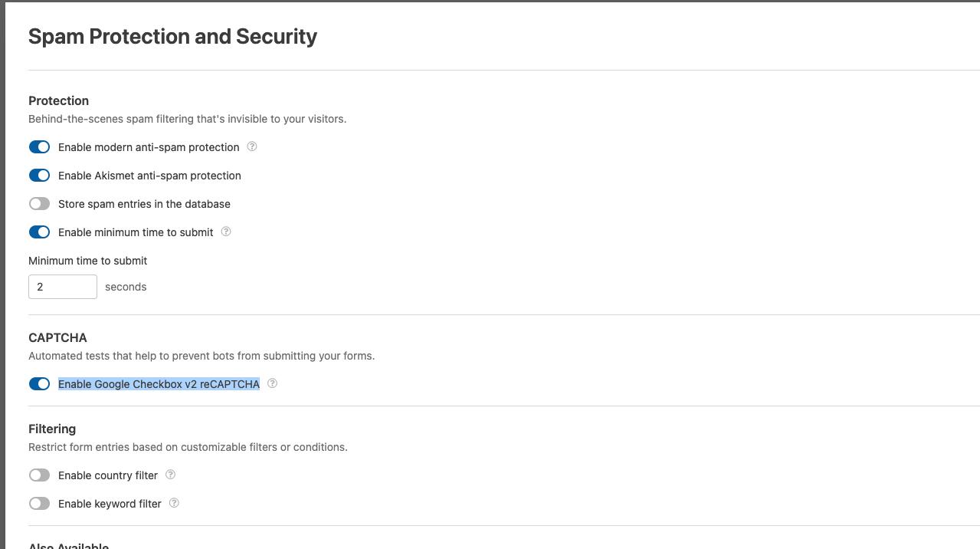Enable storing spam entries in the database
Image resolution: width=980 pixels, height=549 pixels.
(x=39, y=204)
